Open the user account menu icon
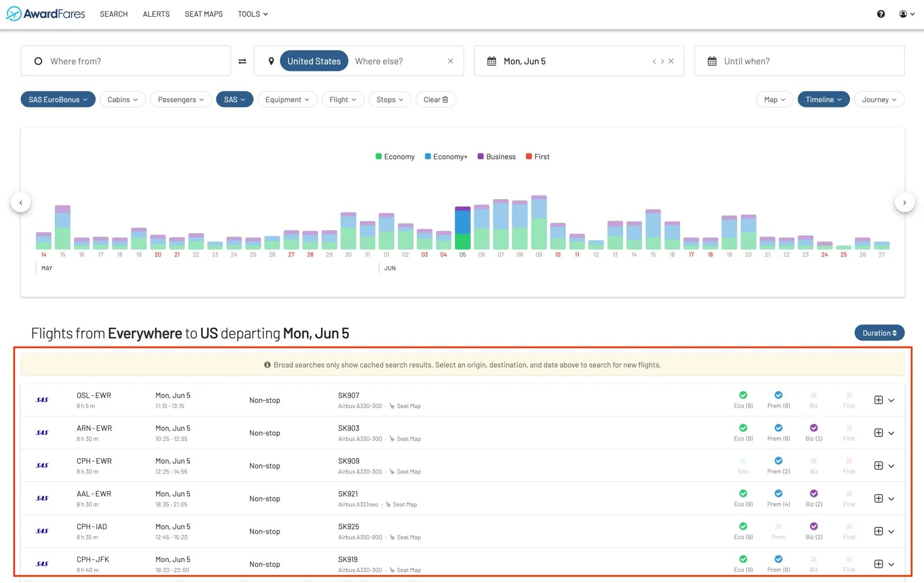Viewport: 924px width, 583px height. point(907,14)
